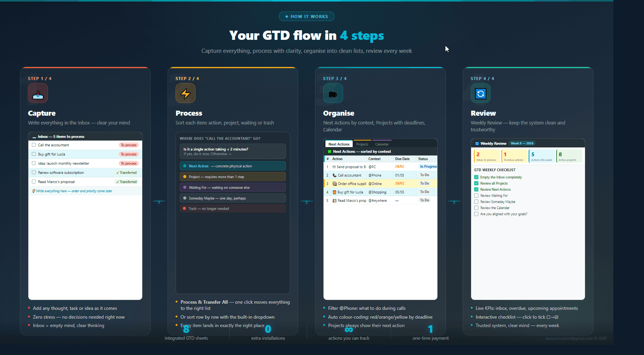Select the Organise folder icon

click(333, 93)
